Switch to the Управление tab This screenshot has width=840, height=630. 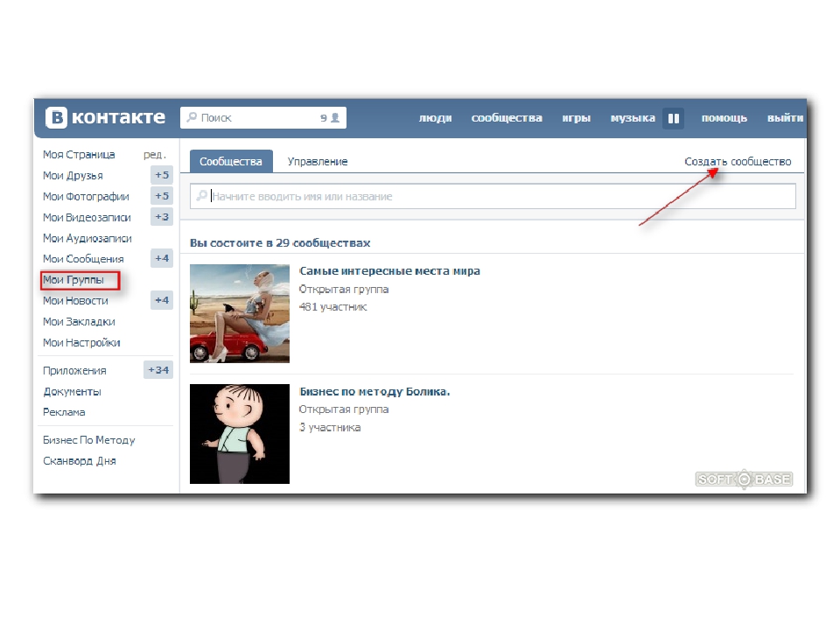point(318,162)
